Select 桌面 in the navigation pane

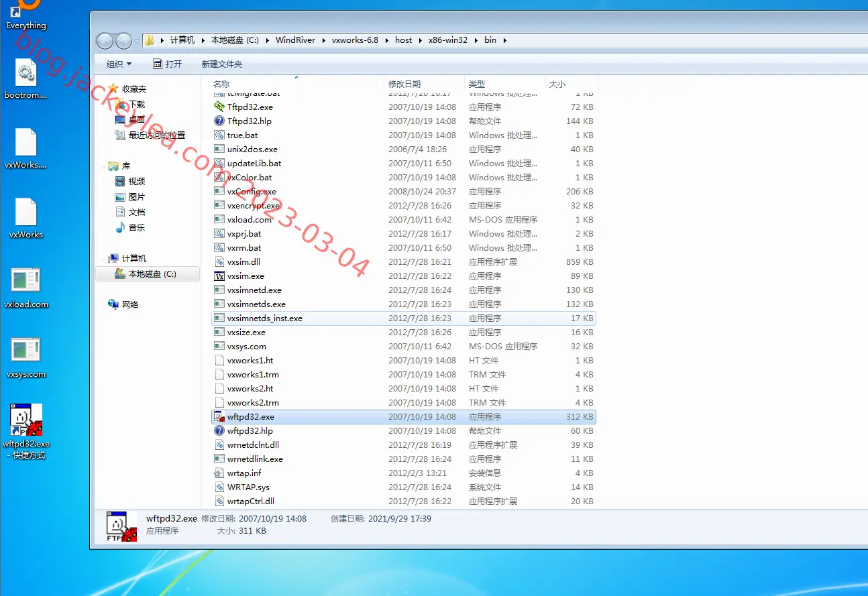tap(137, 120)
